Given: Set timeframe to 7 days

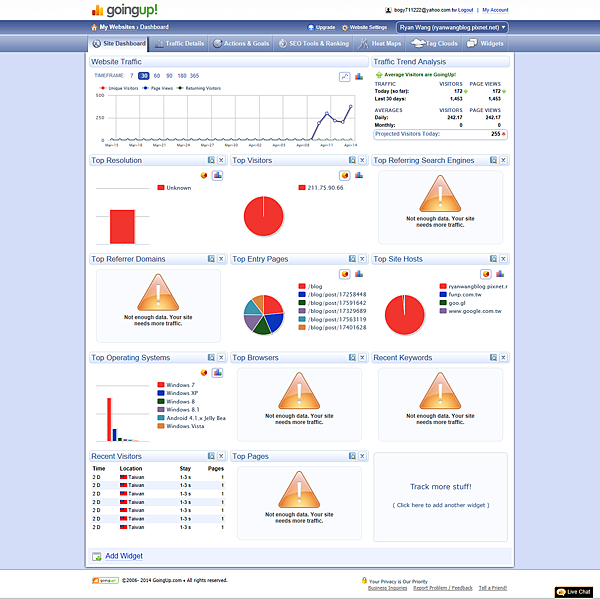Looking at the screenshot, I should pyautogui.click(x=131, y=76).
